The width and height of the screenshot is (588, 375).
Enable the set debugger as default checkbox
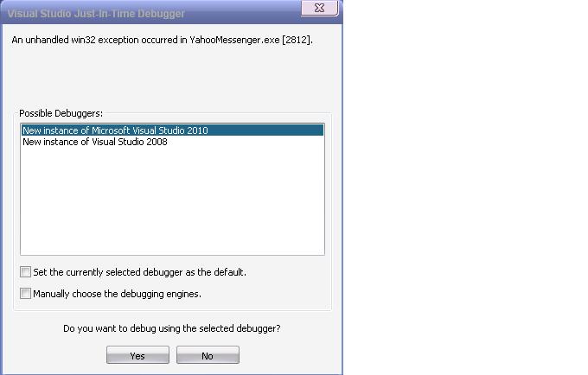click(x=25, y=271)
